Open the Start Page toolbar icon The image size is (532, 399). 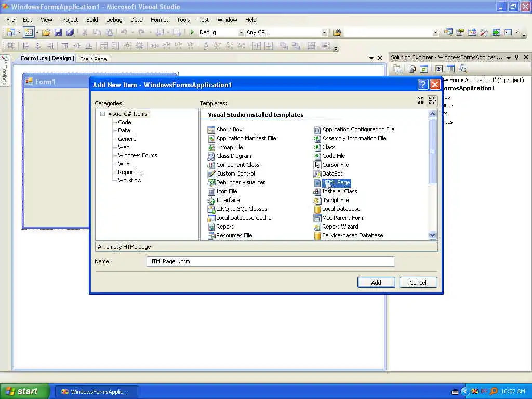point(496,32)
